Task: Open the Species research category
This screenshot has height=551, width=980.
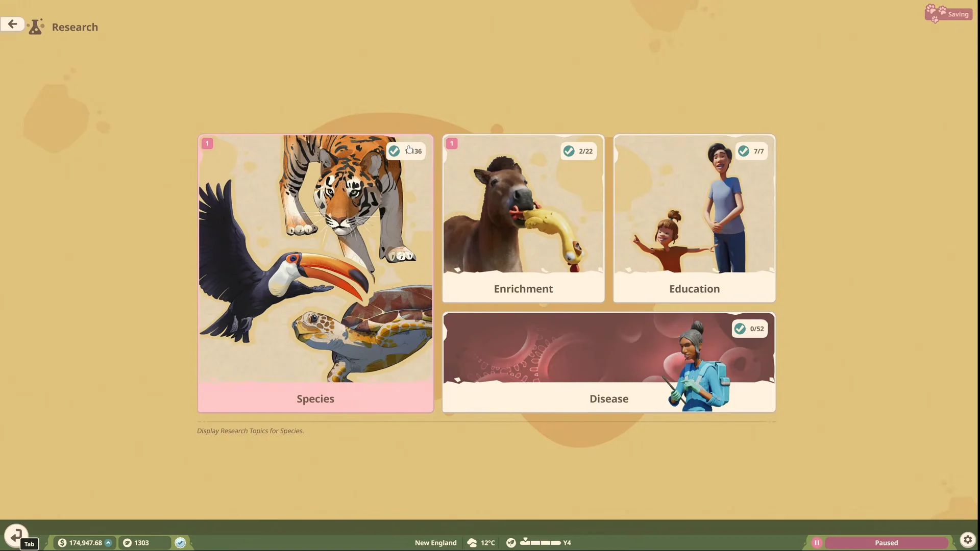Action: click(x=315, y=273)
